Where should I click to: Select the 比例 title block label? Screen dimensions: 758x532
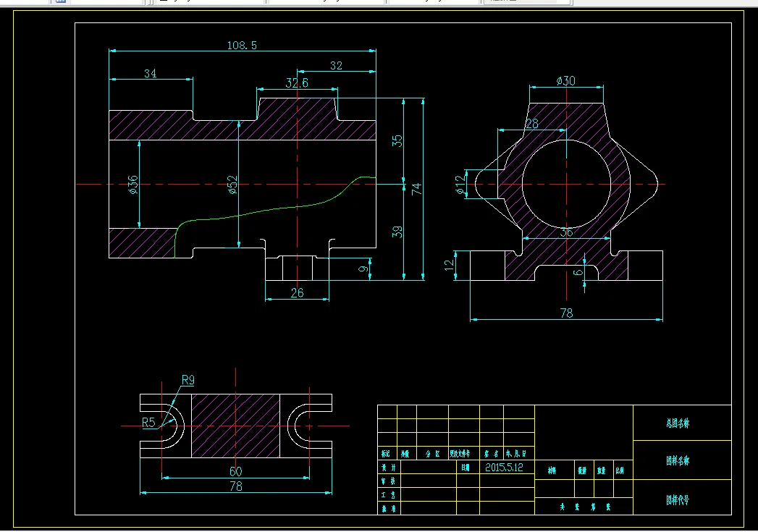click(x=620, y=470)
